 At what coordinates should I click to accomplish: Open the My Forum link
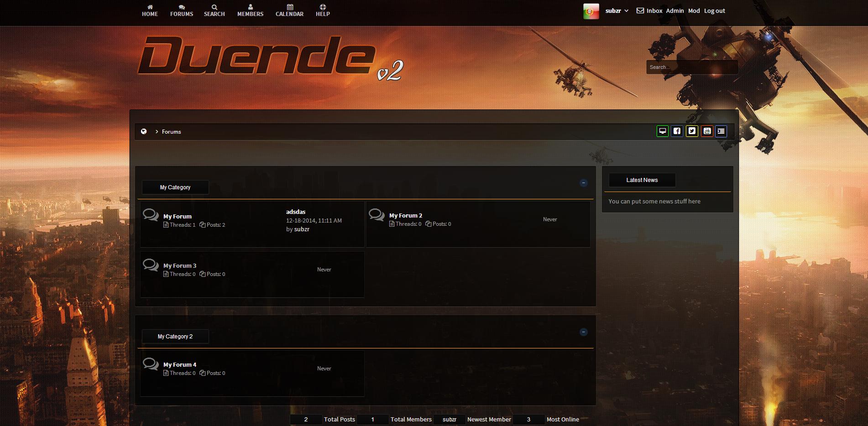[178, 217]
